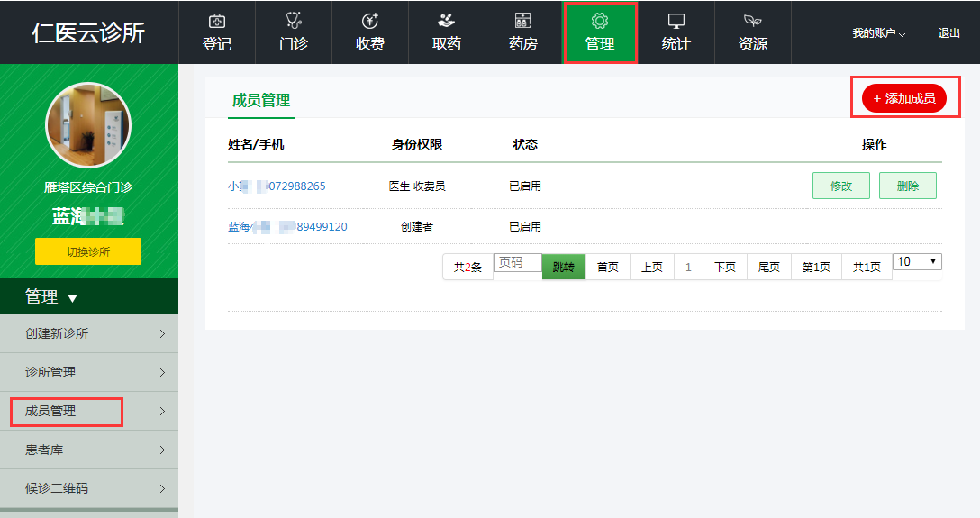Expand the 创建新诊所 sidebar item
980x518 pixels.
coord(88,333)
